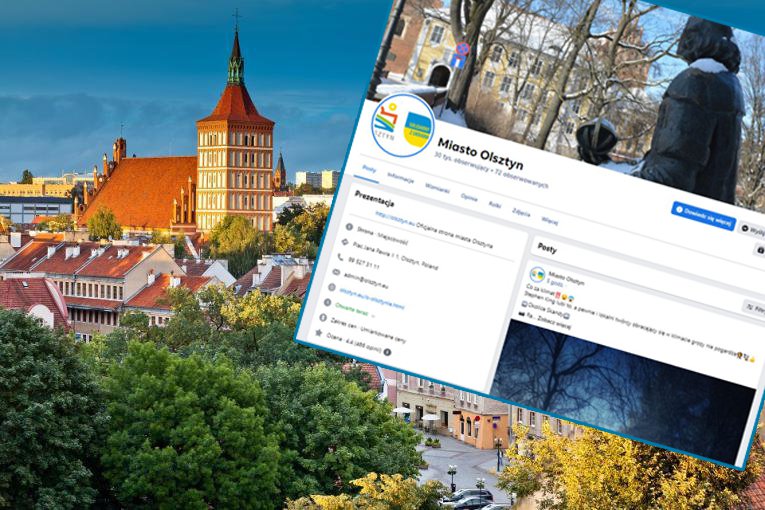The image size is (765, 510).
Task: Switch to the Zdjęcia tab
Action: click(x=521, y=212)
